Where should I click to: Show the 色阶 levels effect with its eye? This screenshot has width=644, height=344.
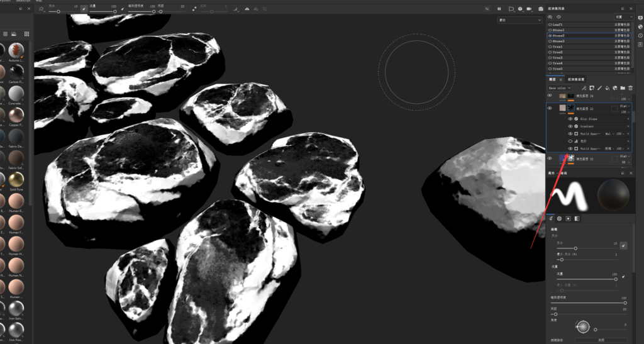coord(570,141)
